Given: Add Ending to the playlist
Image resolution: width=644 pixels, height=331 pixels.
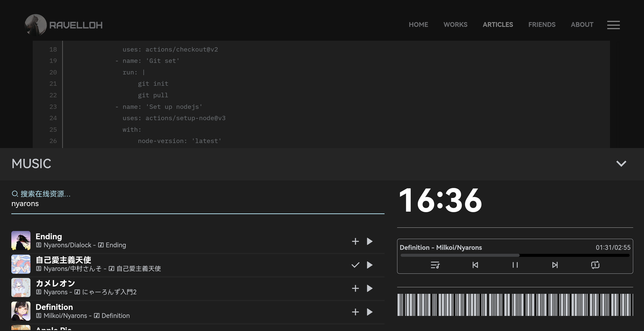Looking at the screenshot, I should (355, 241).
